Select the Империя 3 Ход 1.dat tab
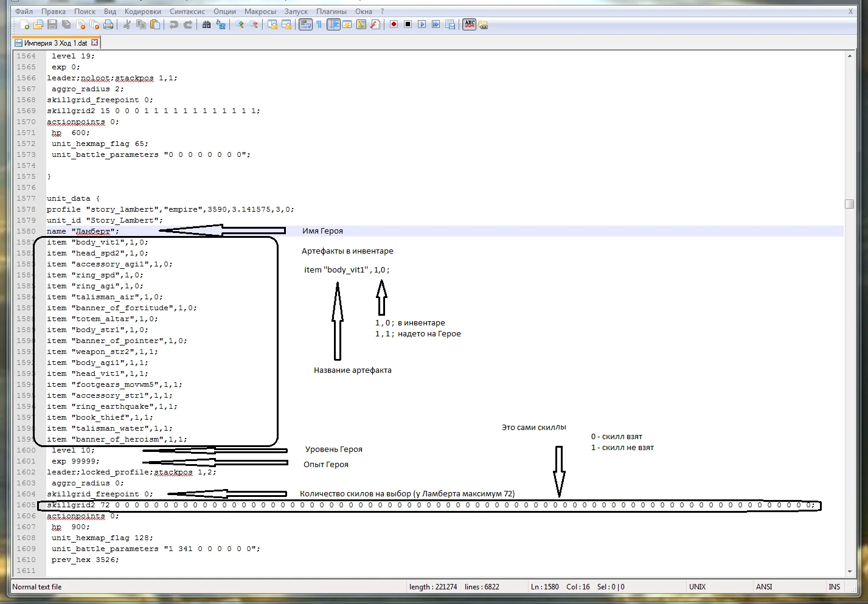Image resolution: width=868 pixels, height=604 pixels. click(x=55, y=43)
